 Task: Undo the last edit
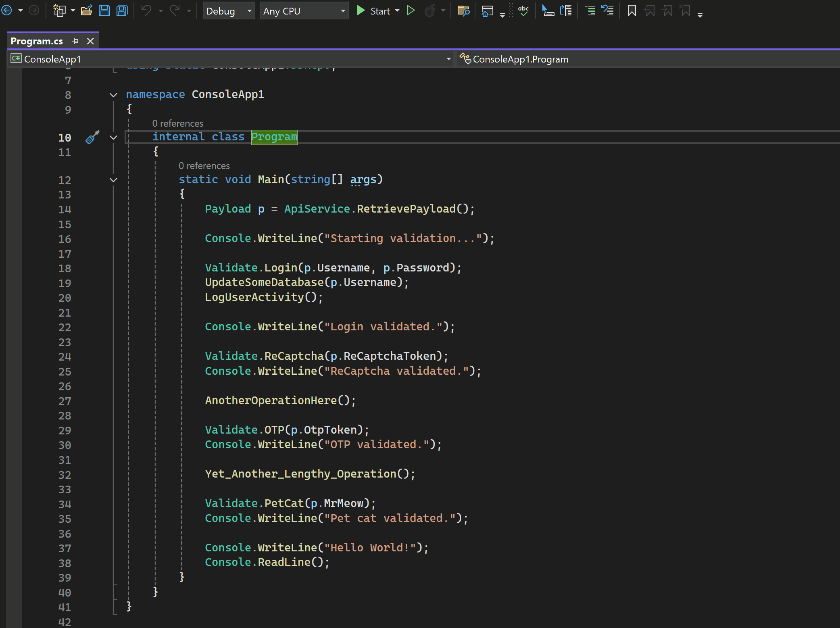coord(146,10)
